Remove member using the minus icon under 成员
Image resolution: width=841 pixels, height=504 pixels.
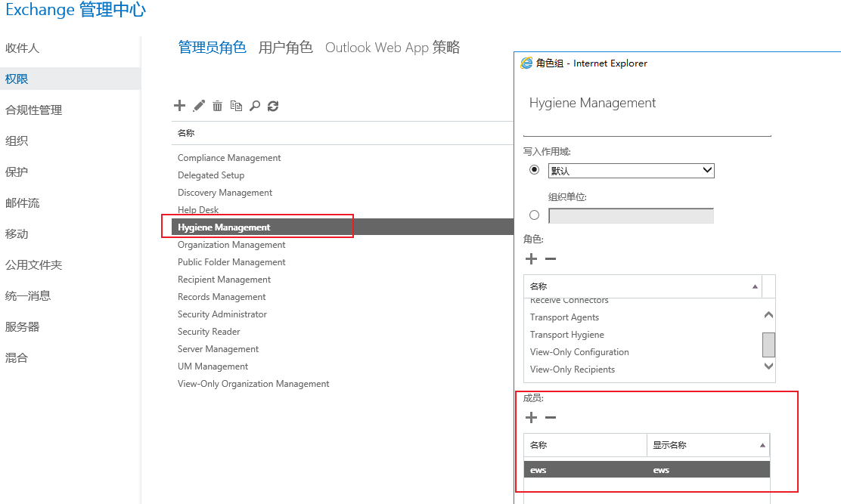coord(551,418)
